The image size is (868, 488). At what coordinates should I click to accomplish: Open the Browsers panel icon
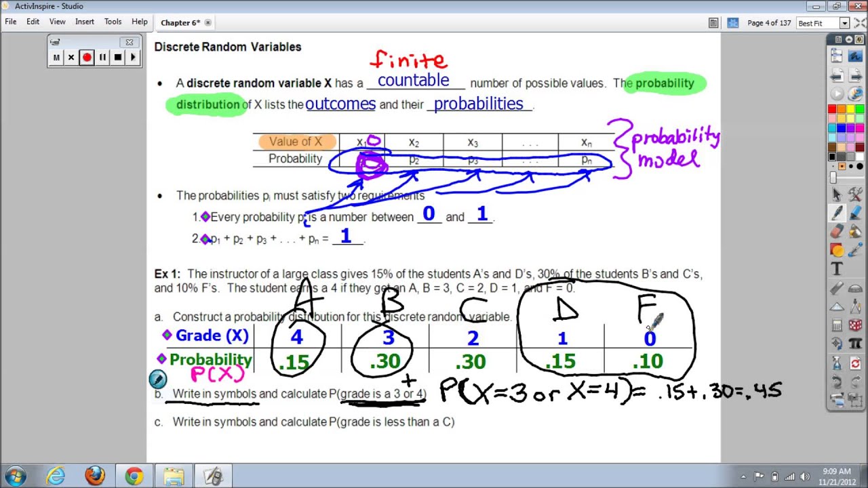[x=713, y=23]
